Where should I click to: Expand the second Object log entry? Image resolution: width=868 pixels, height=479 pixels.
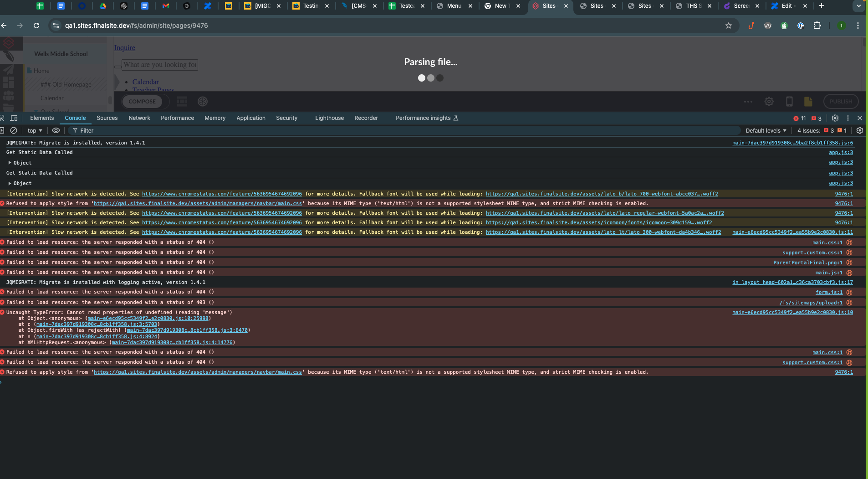(x=10, y=183)
